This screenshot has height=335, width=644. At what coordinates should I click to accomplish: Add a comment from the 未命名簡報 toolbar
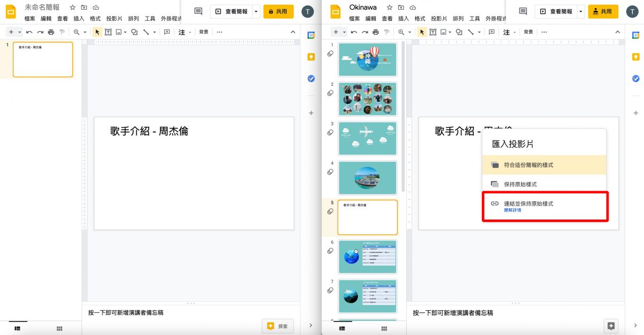click(167, 32)
